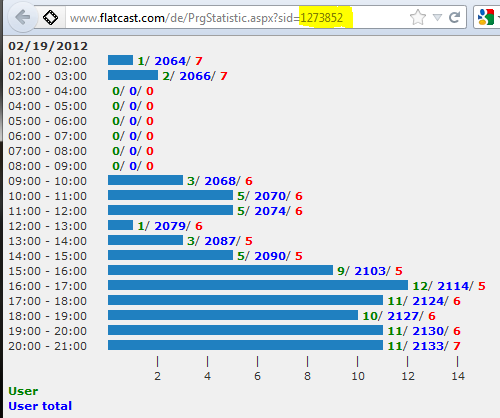Click the 01:00 - 02:00 short bar

coord(120,60)
